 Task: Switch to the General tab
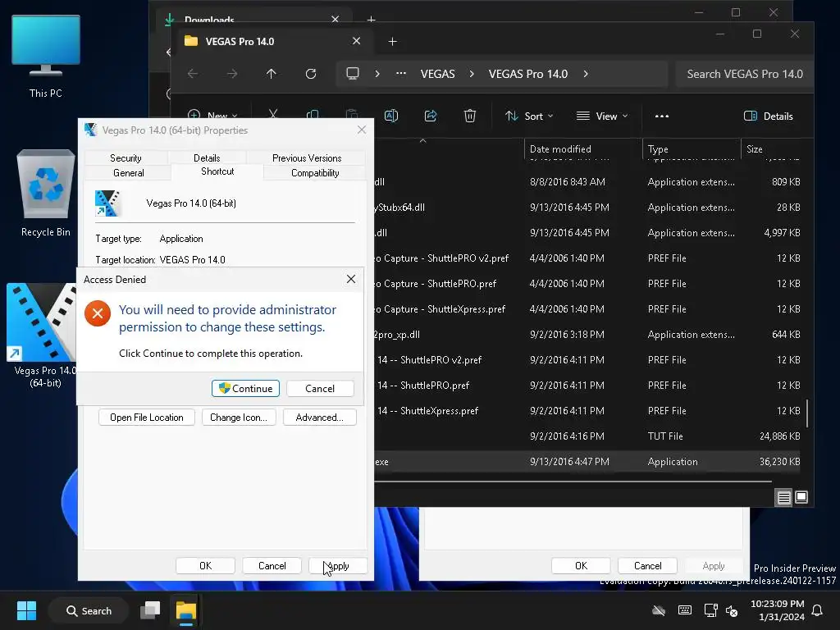(129, 173)
